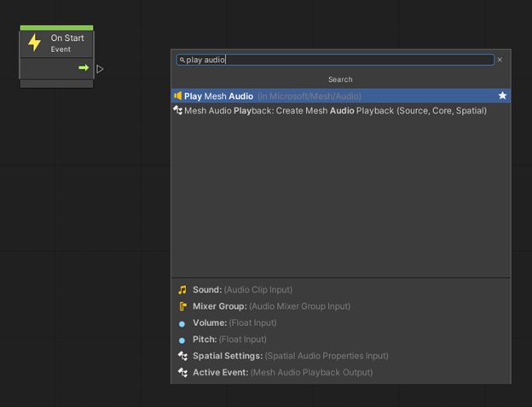Click the Spatial Settings type icon

point(182,356)
